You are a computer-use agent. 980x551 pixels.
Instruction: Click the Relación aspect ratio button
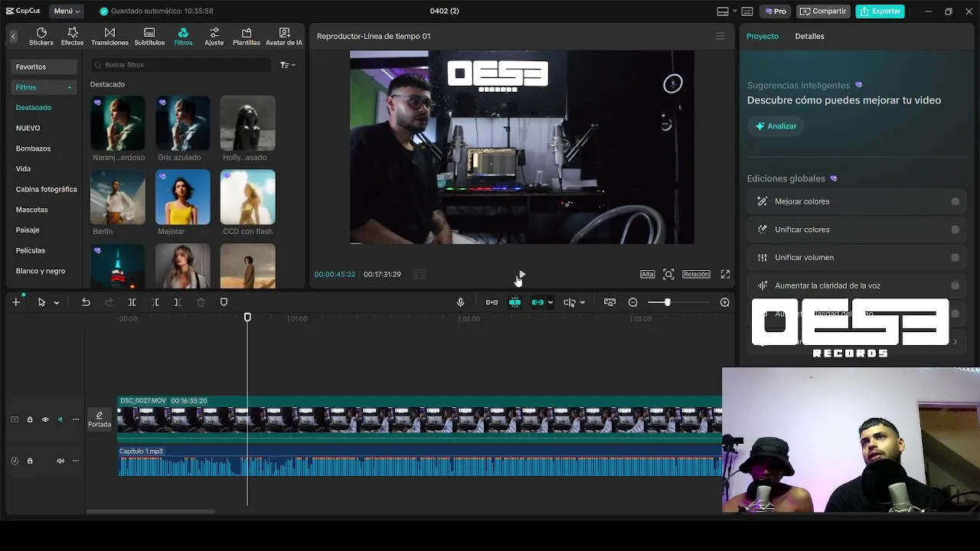coord(696,274)
